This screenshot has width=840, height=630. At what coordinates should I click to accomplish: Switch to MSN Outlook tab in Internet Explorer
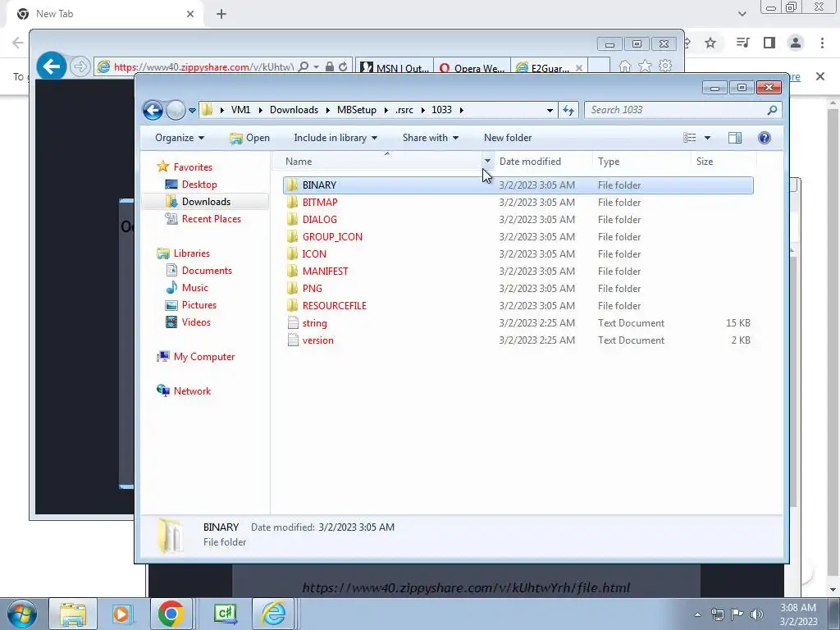(x=395, y=68)
